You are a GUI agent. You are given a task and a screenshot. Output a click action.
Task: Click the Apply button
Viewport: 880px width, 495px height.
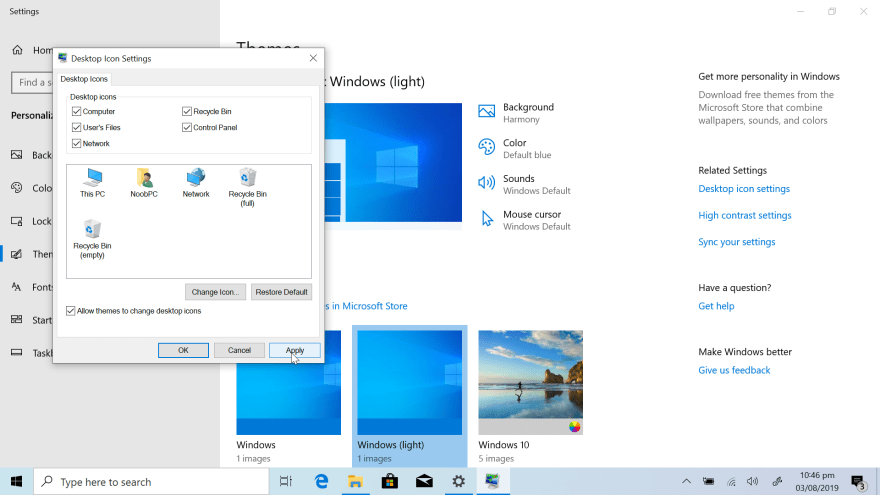295,350
